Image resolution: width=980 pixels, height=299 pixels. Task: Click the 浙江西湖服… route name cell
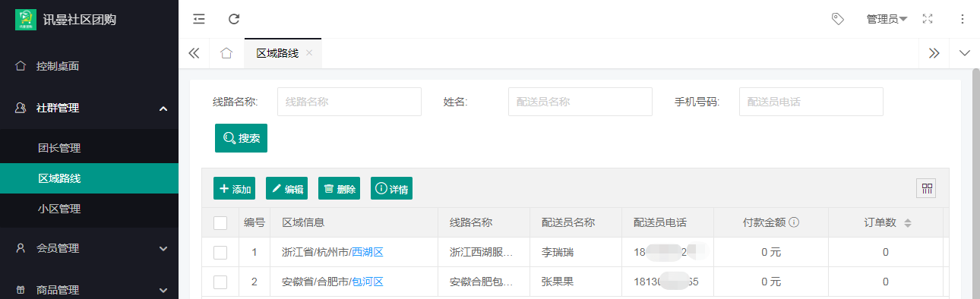[x=484, y=252]
